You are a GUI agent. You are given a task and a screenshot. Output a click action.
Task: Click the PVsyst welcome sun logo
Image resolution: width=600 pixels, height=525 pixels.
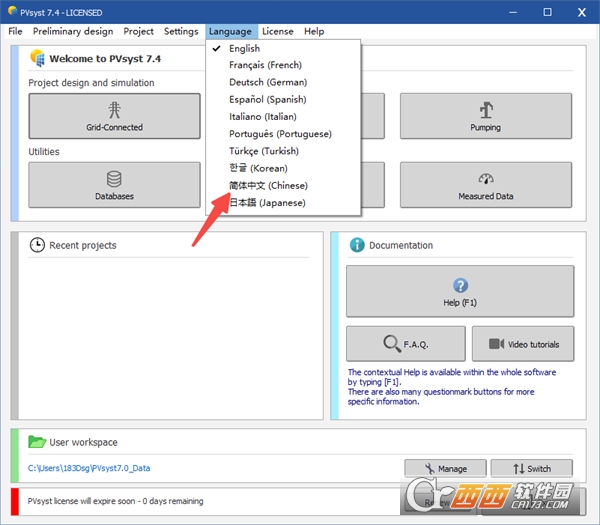click(38, 58)
